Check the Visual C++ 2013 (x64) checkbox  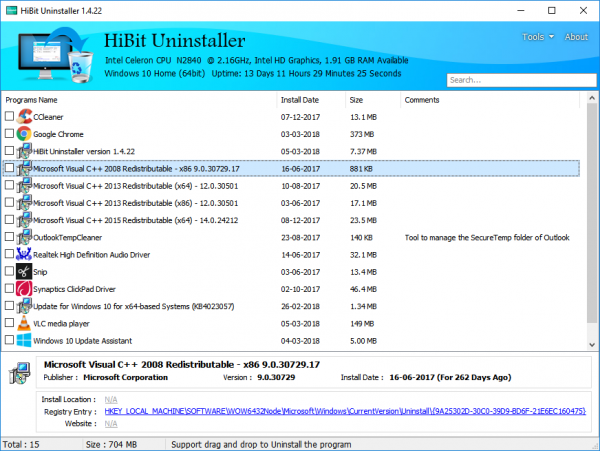(10, 185)
